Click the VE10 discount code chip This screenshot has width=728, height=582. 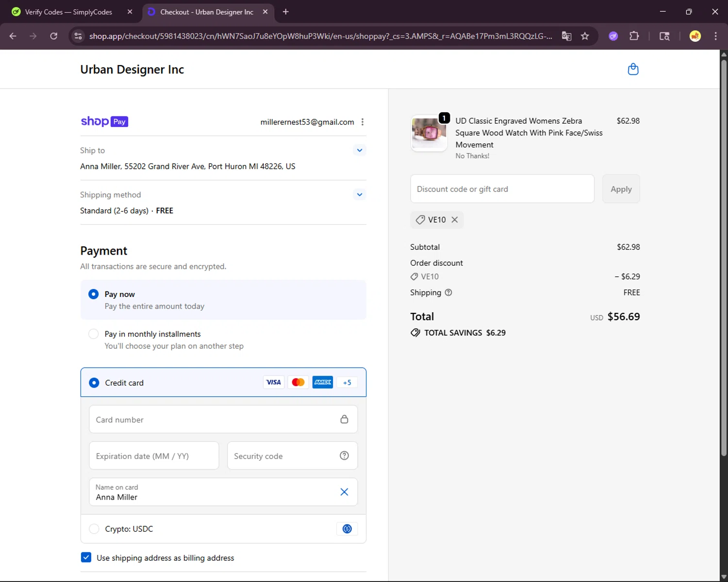(437, 220)
